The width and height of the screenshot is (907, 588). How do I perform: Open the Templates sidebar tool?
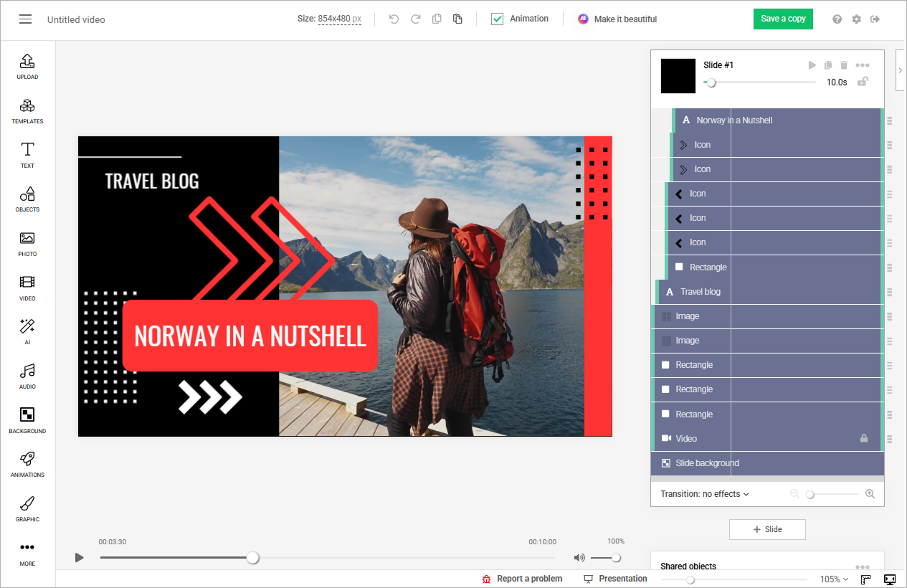[27, 110]
